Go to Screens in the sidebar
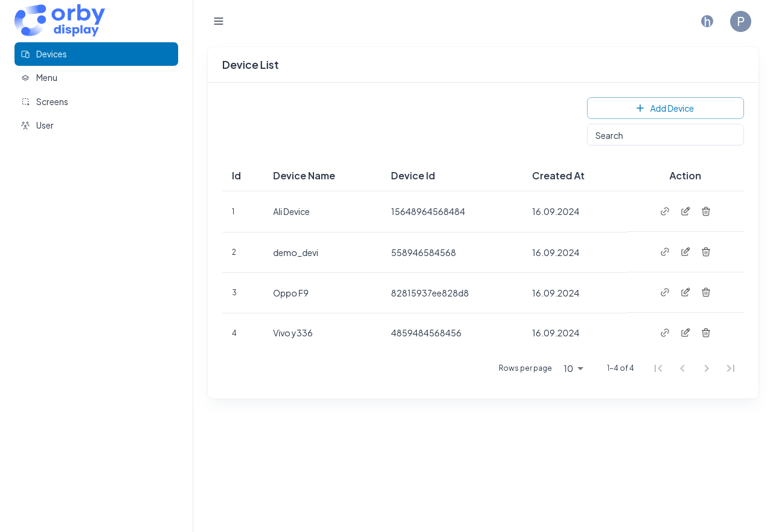773x532 pixels. (52, 102)
